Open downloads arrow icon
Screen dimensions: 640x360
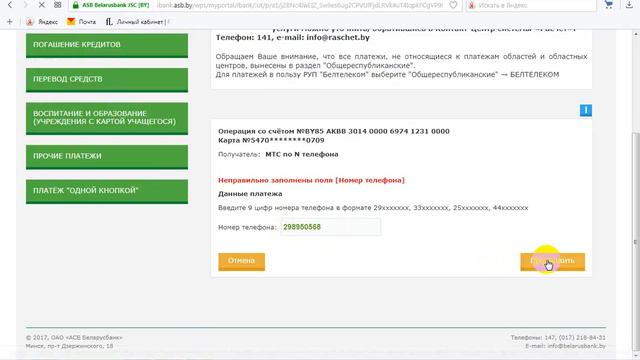point(629,5)
